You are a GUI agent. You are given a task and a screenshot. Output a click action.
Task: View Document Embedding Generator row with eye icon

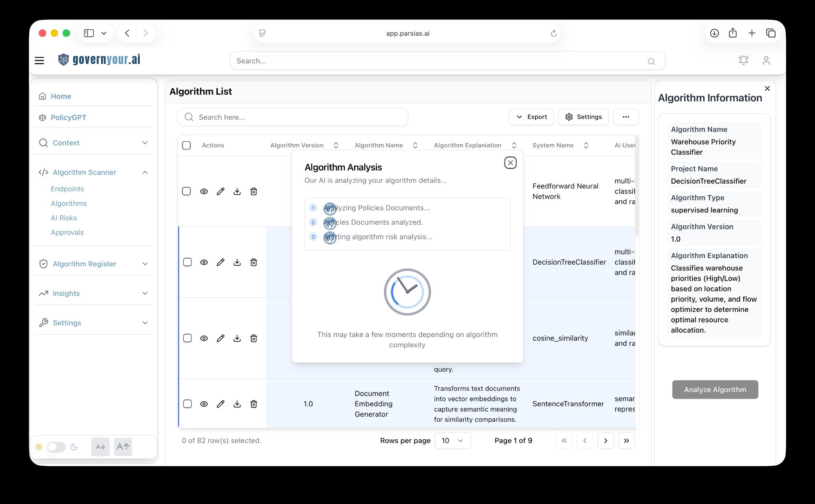coord(204,404)
